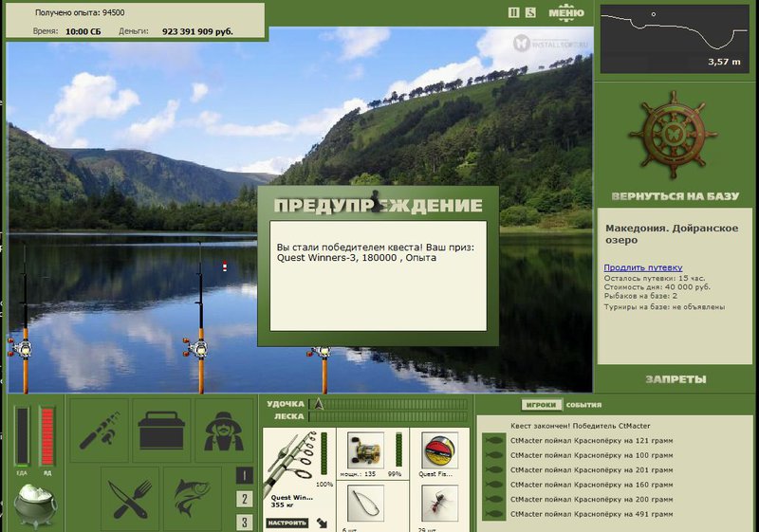This screenshot has height=532, width=759.
Task: Select the Quest Fis line spool
Action: click(x=439, y=450)
